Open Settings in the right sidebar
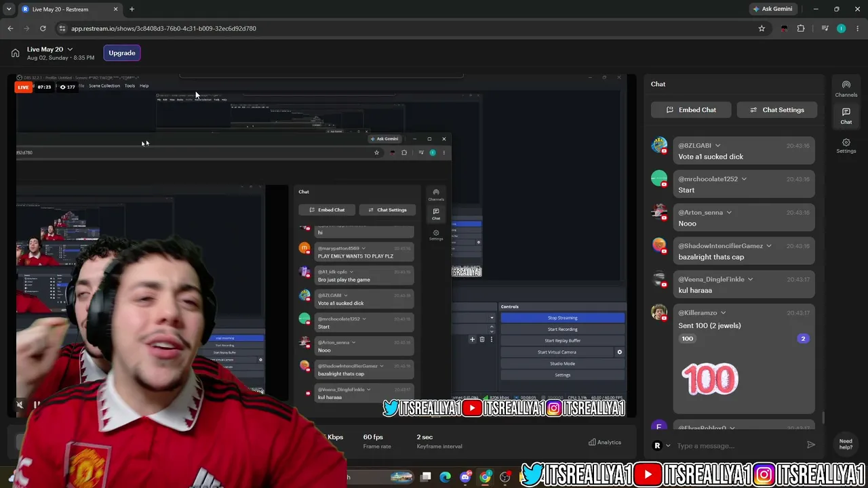Viewport: 868px width, 488px height. coord(846,146)
